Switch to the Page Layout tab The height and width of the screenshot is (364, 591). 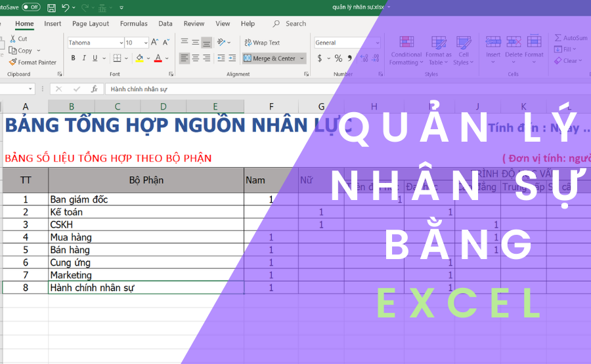pyautogui.click(x=91, y=24)
